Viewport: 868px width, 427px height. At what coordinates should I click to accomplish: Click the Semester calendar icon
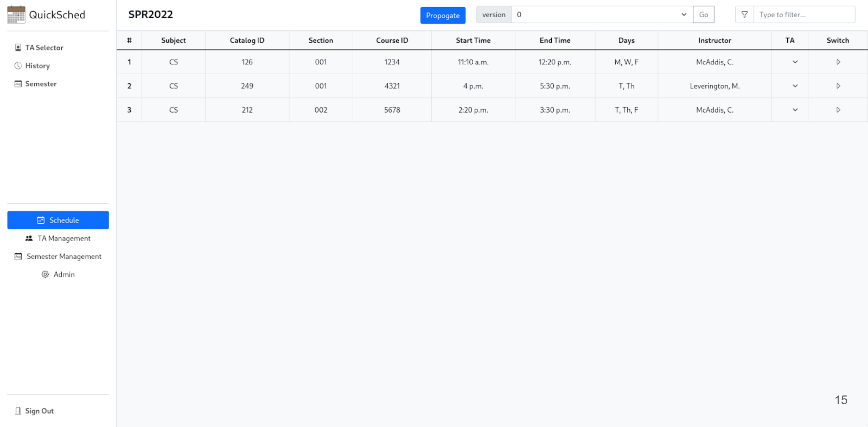[17, 84]
